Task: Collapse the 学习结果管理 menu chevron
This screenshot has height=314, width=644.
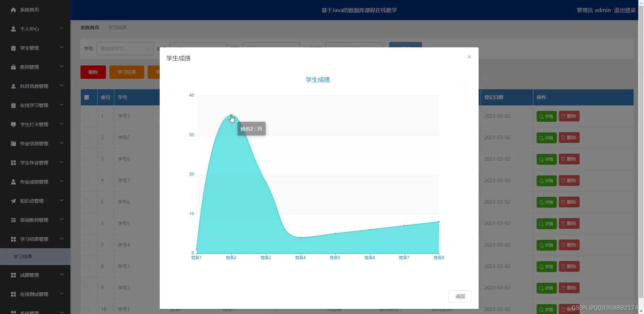Action: click(62, 239)
